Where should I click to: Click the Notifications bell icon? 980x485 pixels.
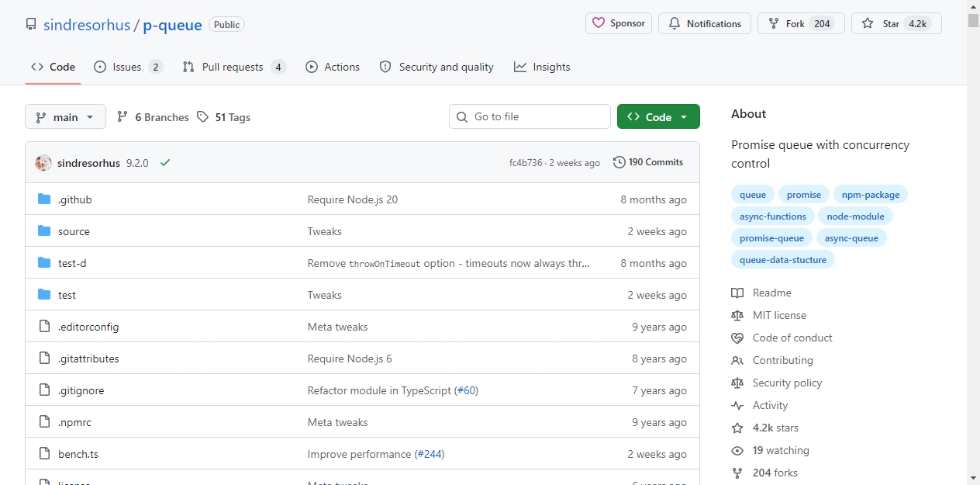[675, 23]
